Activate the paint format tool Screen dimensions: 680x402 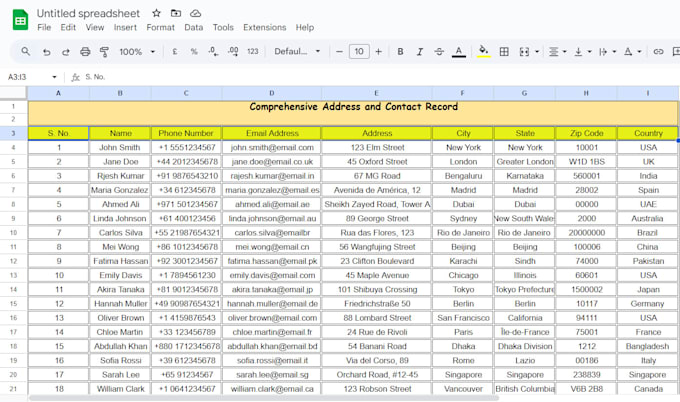tap(104, 52)
